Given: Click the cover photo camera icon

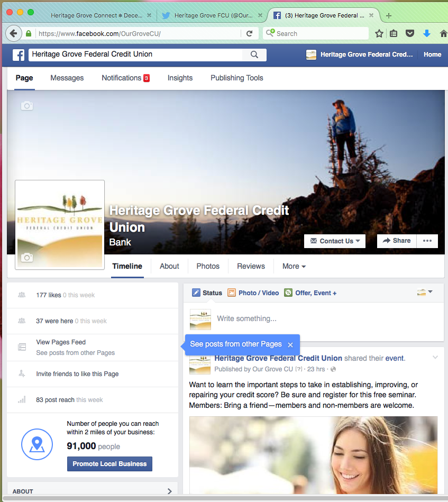Looking at the screenshot, I should click(x=27, y=106).
